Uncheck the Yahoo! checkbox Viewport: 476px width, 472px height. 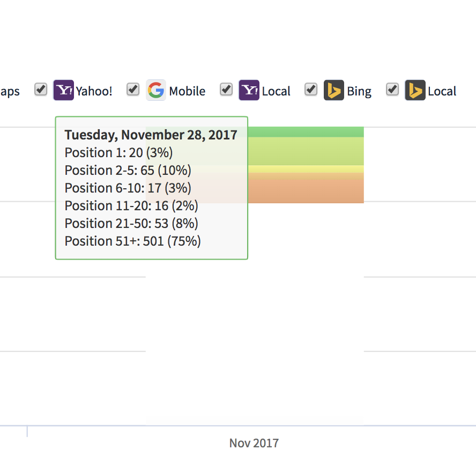tap(41, 90)
